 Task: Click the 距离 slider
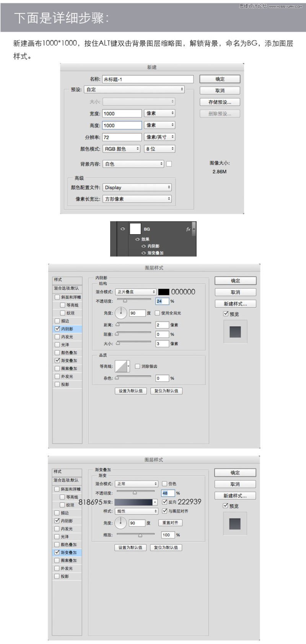coord(134,324)
